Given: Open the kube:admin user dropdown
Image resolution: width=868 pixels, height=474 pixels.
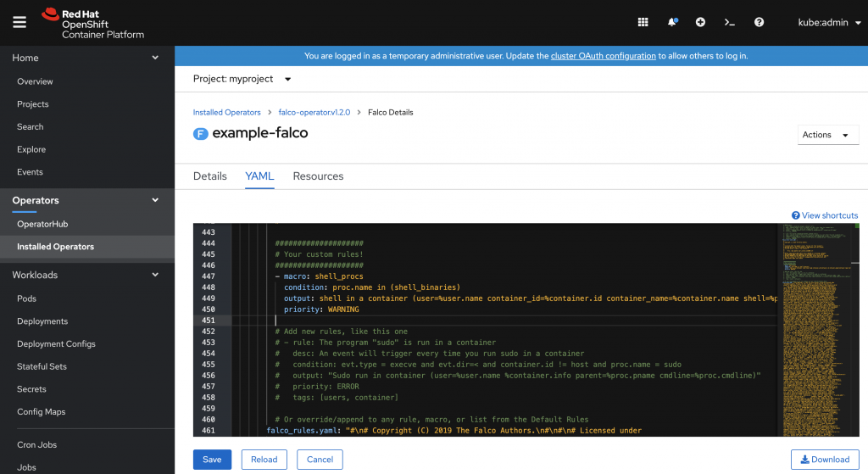Looking at the screenshot, I should (829, 22).
